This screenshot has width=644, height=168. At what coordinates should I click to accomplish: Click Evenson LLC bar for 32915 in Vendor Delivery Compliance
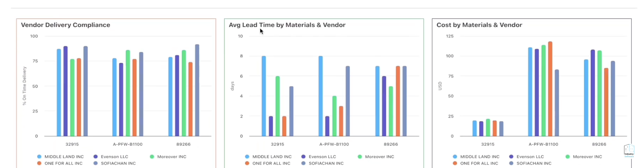point(66,91)
